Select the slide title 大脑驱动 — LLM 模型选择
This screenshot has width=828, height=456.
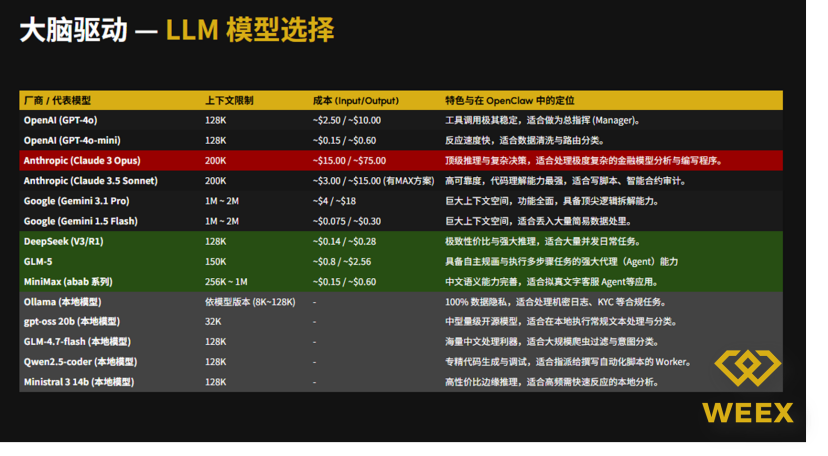[x=176, y=31]
